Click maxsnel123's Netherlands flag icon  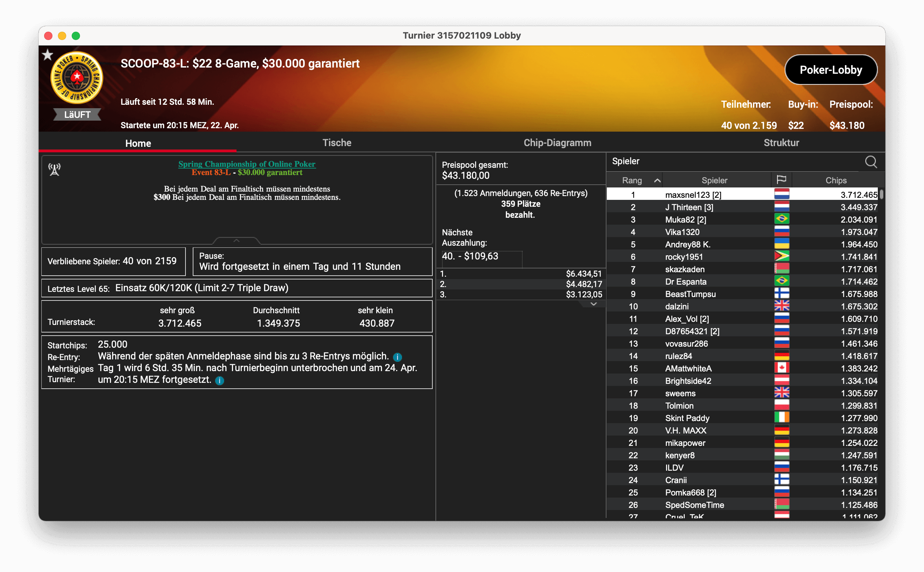(x=782, y=194)
